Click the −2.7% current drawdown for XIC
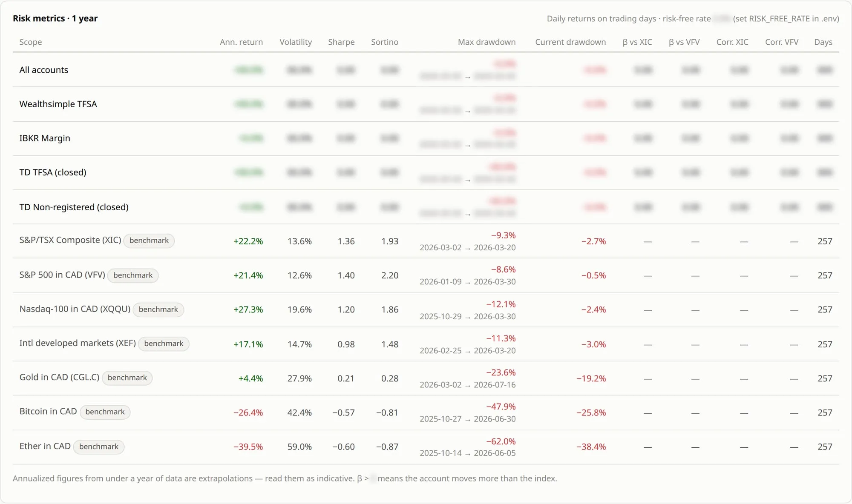Screen dimensions: 852x504 click(x=593, y=241)
